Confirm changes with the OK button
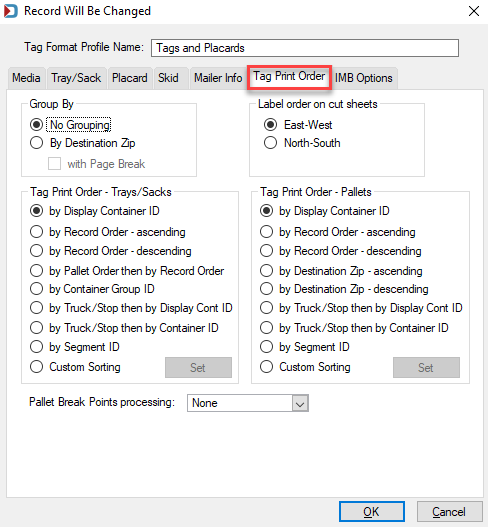Screen dimensions: 488x527 [372, 512]
